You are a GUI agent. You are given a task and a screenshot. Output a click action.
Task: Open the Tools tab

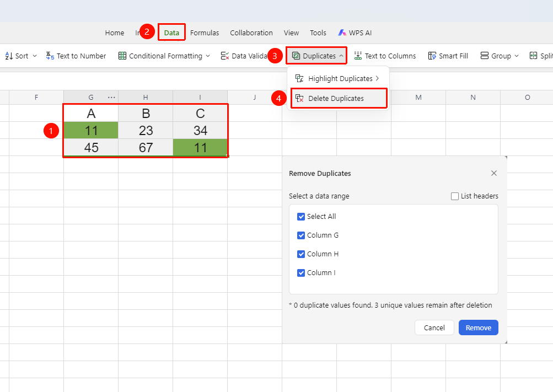coord(318,33)
